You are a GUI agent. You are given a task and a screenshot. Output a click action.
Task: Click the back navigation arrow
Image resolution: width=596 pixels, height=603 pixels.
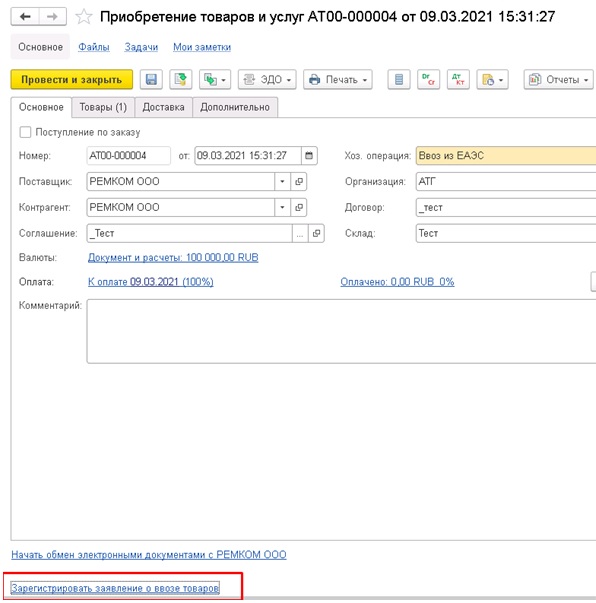pyautogui.click(x=25, y=17)
